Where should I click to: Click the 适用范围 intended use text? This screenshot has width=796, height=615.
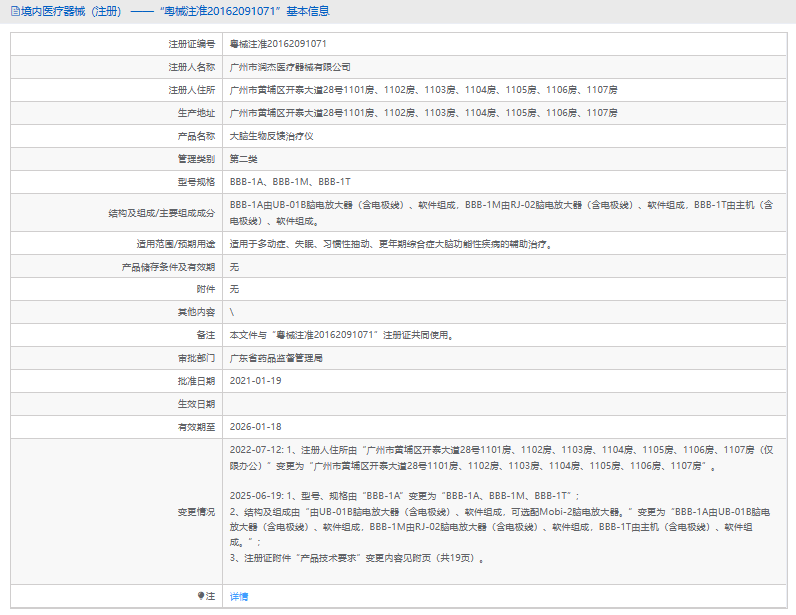pyautogui.click(x=390, y=244)
